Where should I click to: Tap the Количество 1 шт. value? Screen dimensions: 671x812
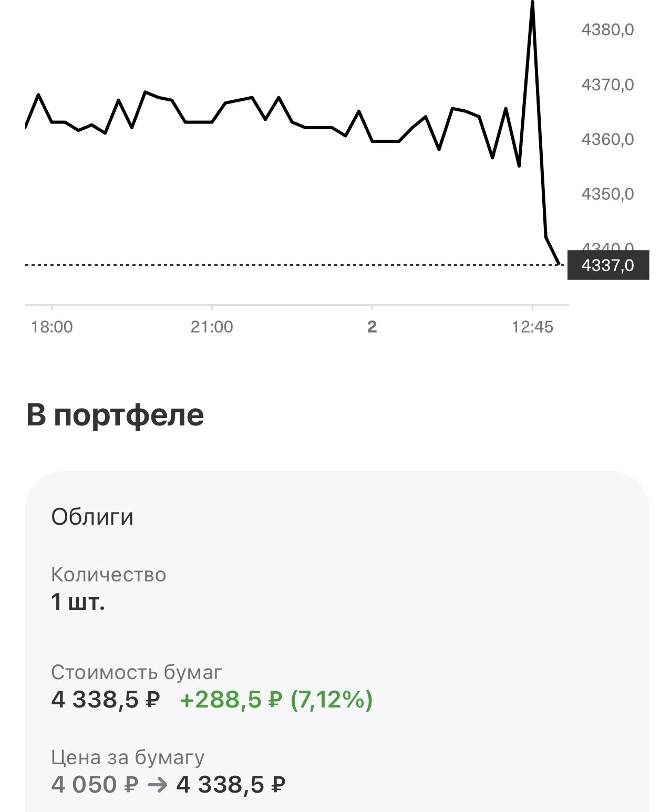pyautogui.click(x=78, y=602)
